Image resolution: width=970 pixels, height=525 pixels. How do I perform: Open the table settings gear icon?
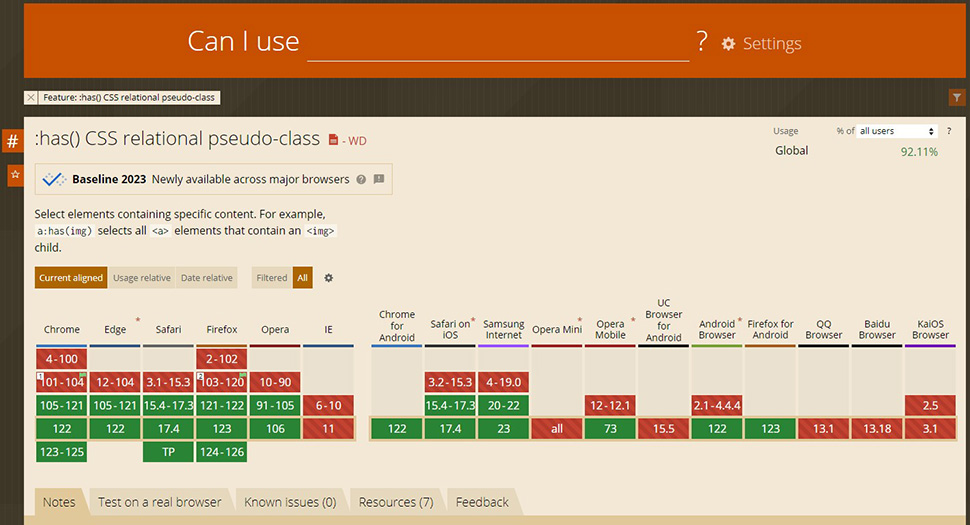[x=328, y=278]
